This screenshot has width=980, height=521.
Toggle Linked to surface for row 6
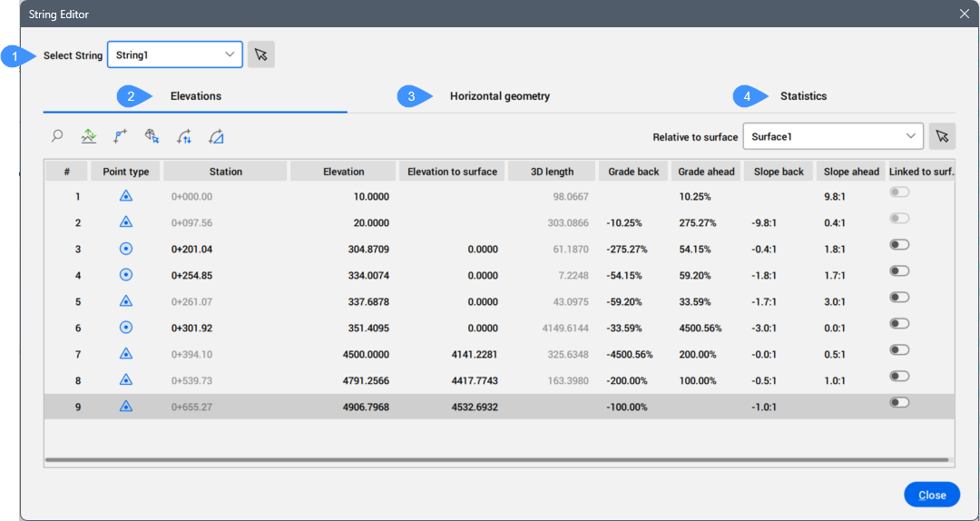click(x=900, y=324)
